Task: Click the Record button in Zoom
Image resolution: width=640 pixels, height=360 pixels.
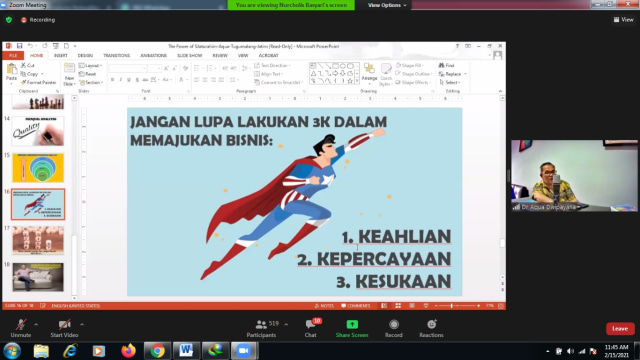Action: coord(394,328)
